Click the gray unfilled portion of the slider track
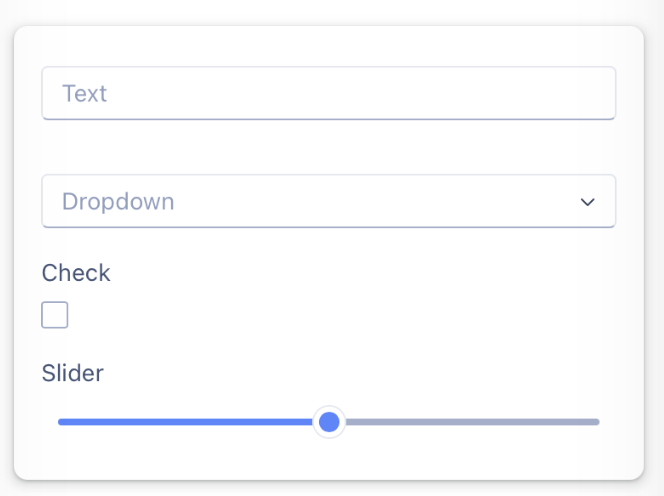This screenshot has width=664, height=496. (x=472, y=422)
